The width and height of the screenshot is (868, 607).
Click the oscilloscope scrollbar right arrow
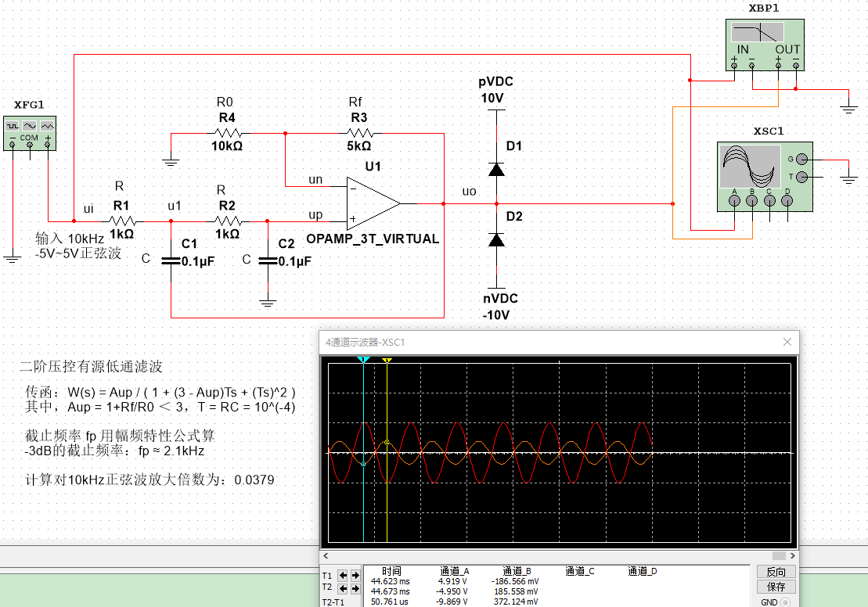[x=794, y=555]
